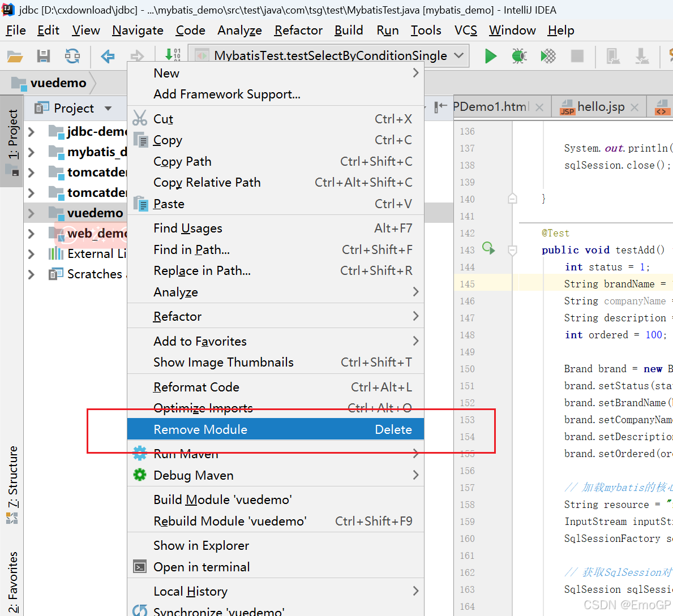Expand the vuedemo module node
The image size is (673, 616).
click(x=31, y=213)
